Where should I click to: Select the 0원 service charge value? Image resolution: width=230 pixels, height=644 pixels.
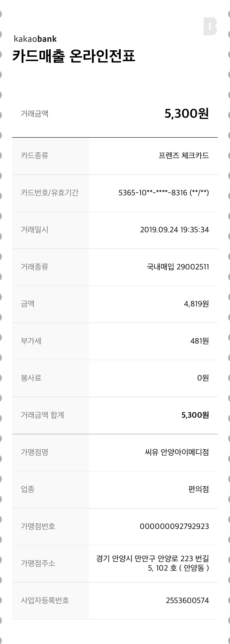(203, 378)
